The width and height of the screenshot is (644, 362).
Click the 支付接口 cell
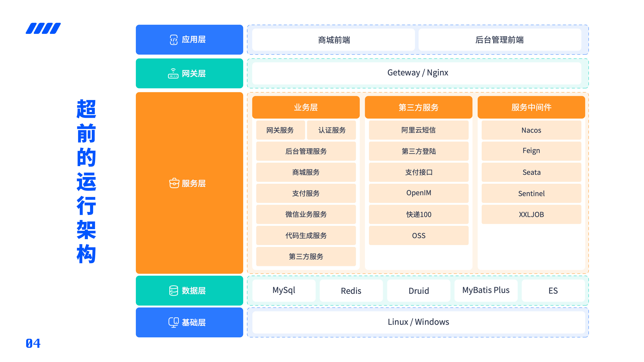pos(419,172)
